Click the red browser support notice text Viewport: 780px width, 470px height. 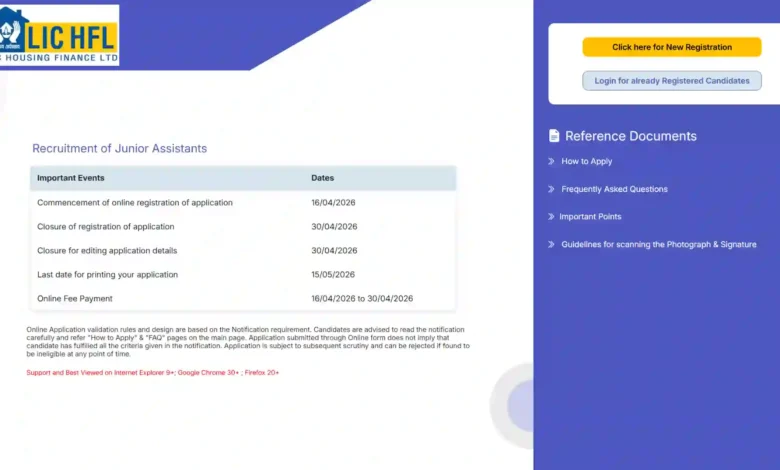coord(152,373)
